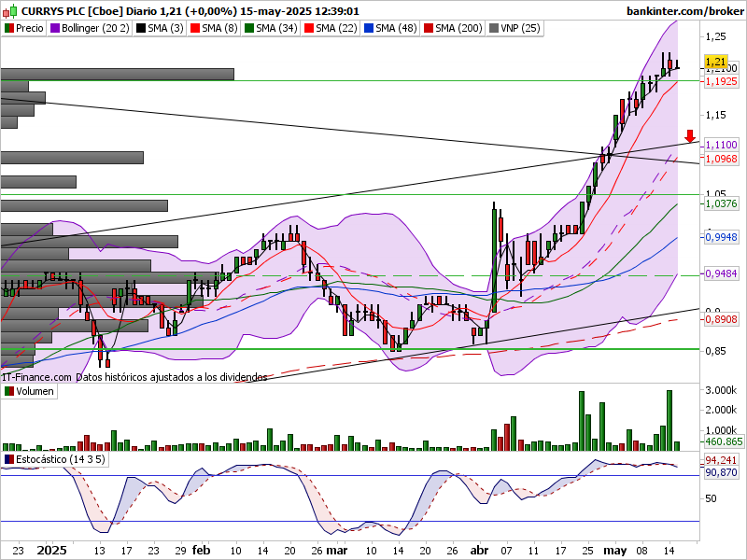Click the 2025 year label on time axis

pos(52,551)
